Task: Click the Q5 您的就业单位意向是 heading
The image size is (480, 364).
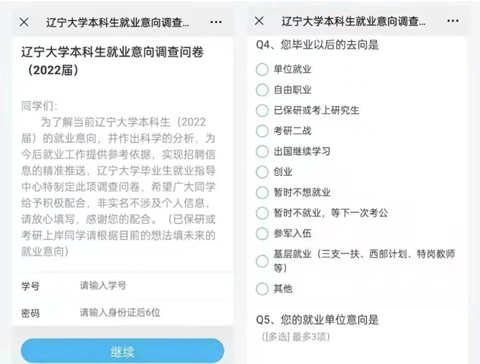Action: coord(317,320)
